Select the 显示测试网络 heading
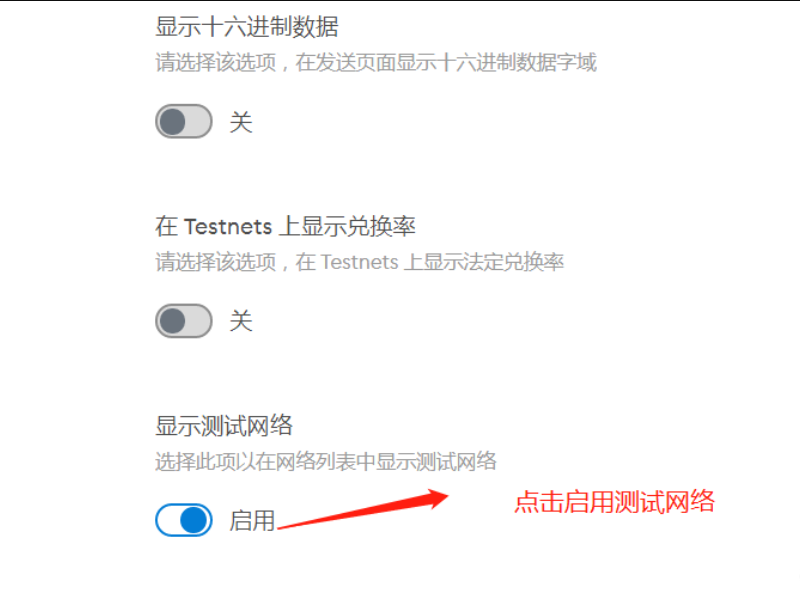This screenshot has width=800, height=597. tap(224, 426)
